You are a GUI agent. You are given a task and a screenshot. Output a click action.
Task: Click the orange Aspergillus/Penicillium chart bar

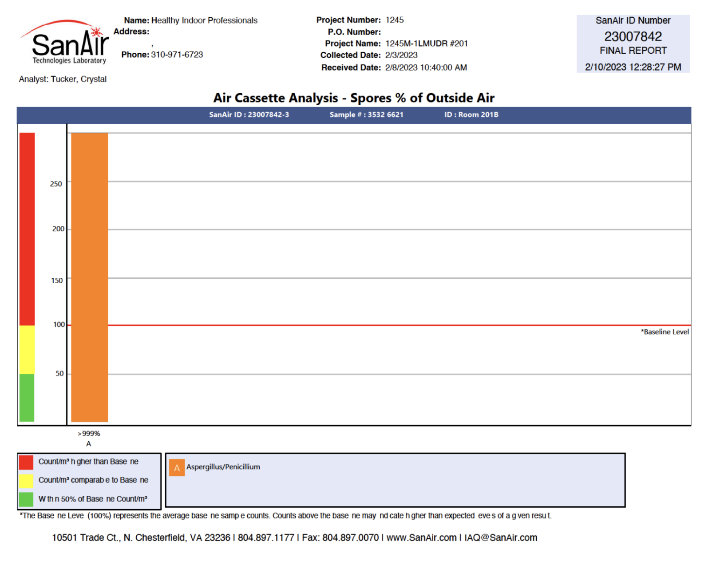(x=90, y=277)
